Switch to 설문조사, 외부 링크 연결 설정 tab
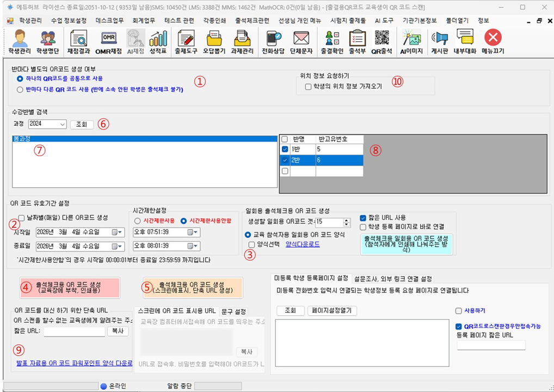 tap(392, 279)
